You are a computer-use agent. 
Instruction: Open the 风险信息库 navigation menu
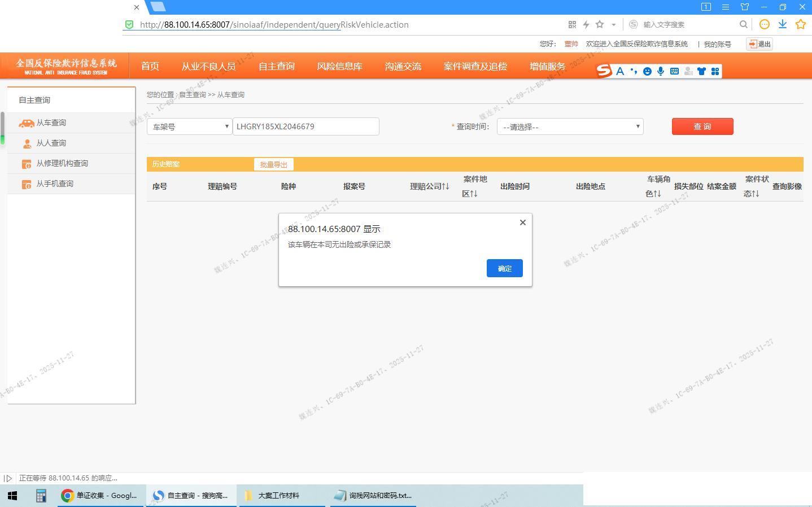[x=339, y=66]
